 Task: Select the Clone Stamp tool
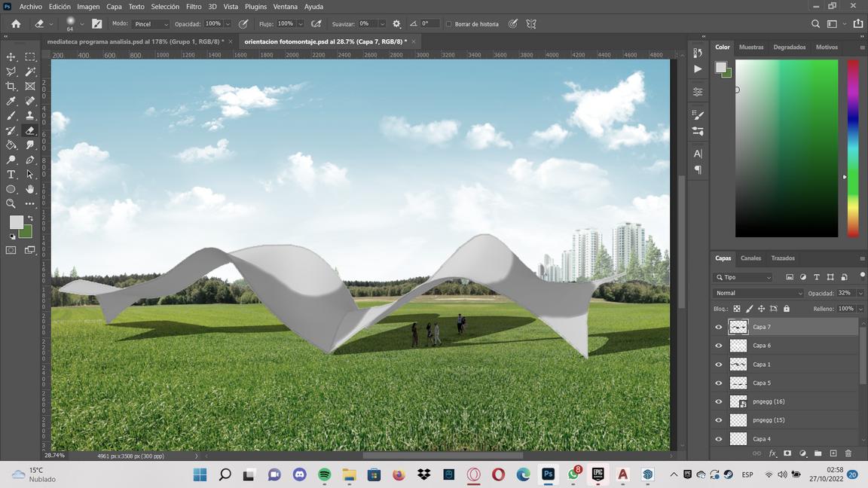click(x=30, y=116)
